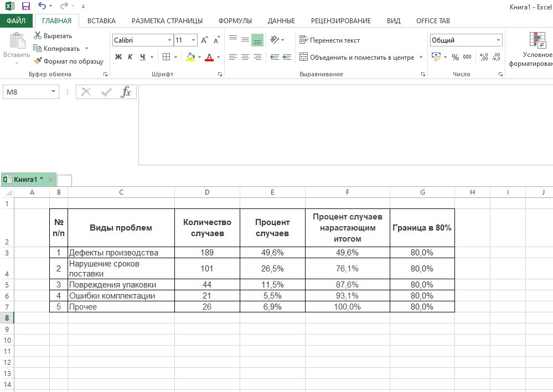Switch to the ФОРМУЛЫ tab
553x392 pixels.
click(x=235, y=21)
